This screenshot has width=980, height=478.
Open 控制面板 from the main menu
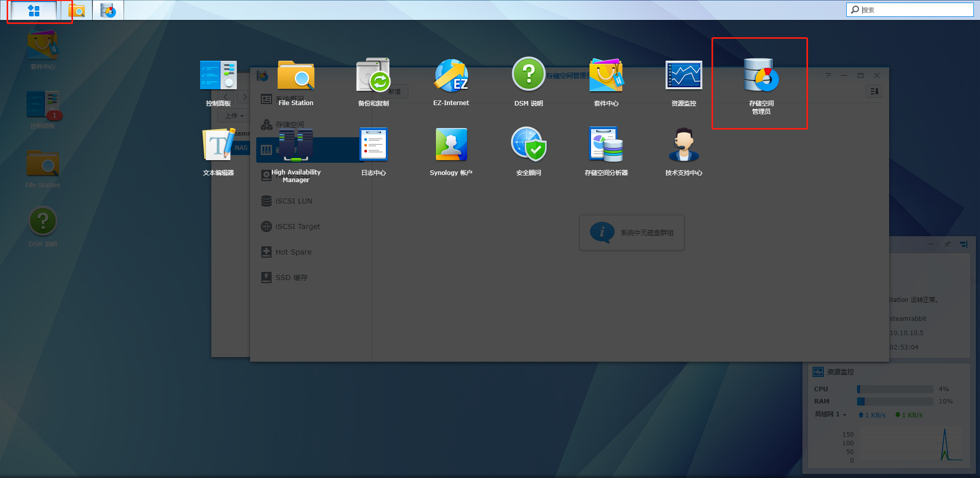218,82
